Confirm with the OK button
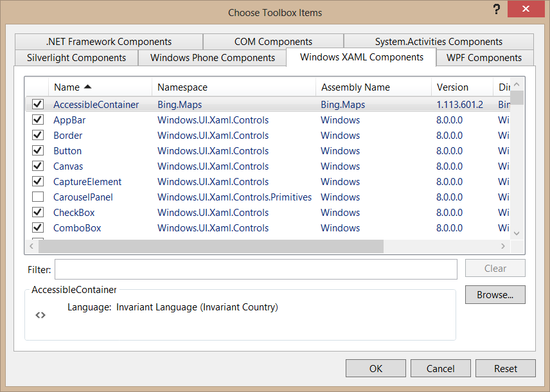 click(x=375, y=368)
